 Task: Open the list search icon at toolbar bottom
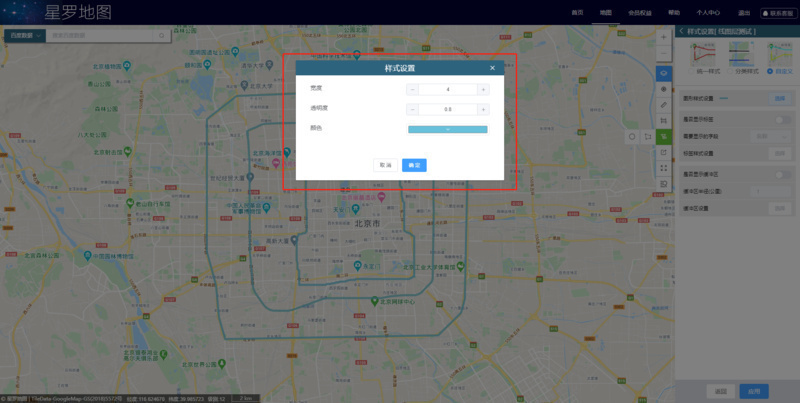coord(664,184)
